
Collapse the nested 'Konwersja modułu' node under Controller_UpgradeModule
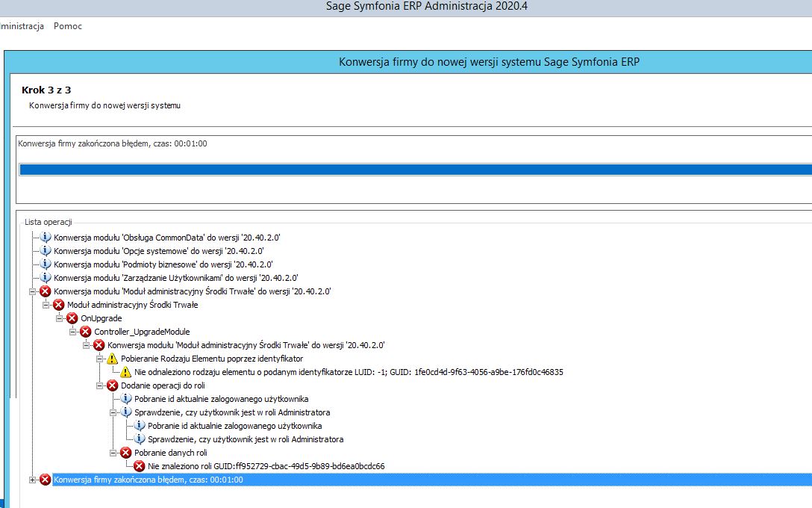point(86,345)
